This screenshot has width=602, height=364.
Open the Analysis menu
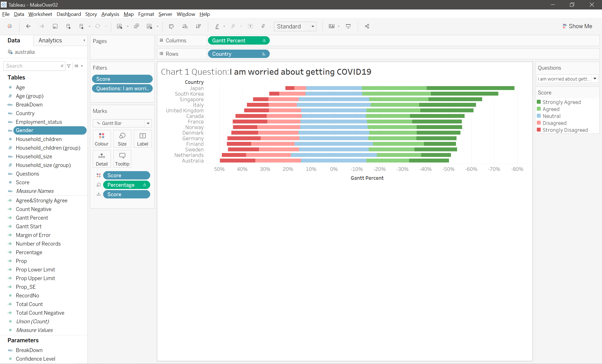point(110,14)
